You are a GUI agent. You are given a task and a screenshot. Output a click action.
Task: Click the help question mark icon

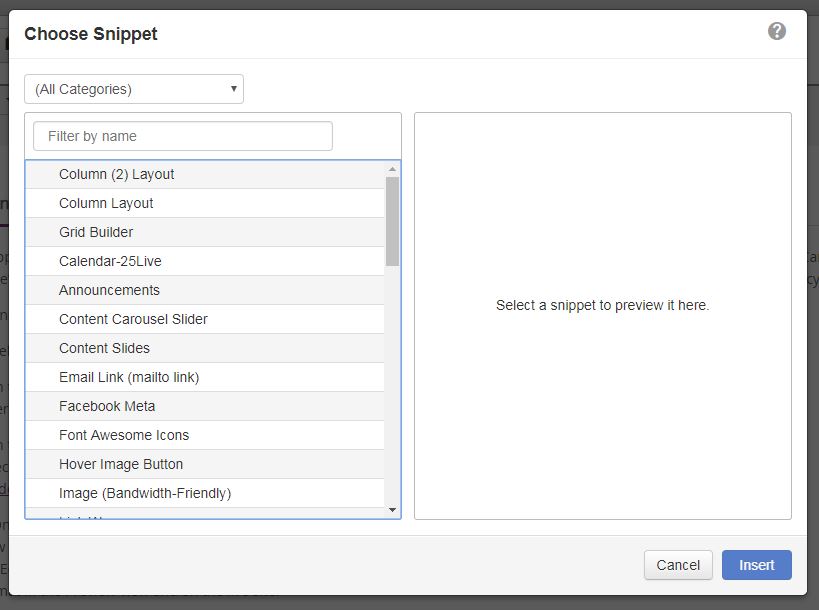click(x=776, y=31)
